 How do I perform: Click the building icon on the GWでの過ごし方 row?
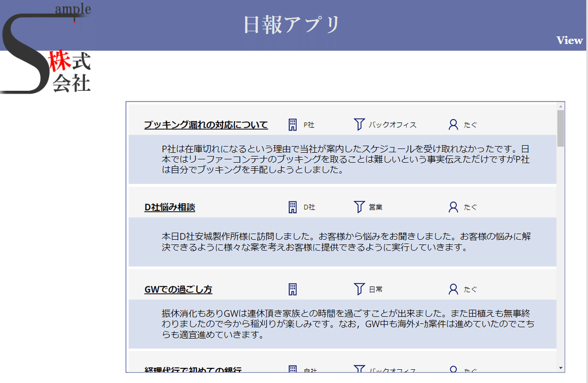[292, 289]
